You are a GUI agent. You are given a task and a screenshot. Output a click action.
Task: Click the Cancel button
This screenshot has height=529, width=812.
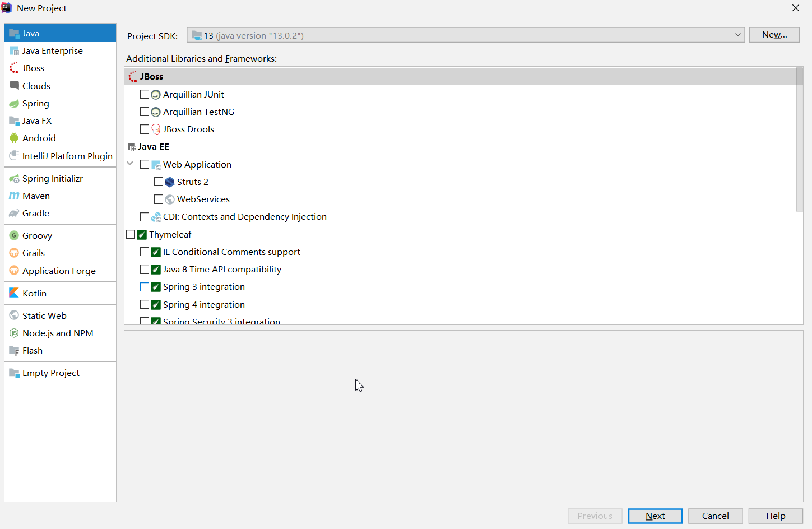click(x=716, y=516)
